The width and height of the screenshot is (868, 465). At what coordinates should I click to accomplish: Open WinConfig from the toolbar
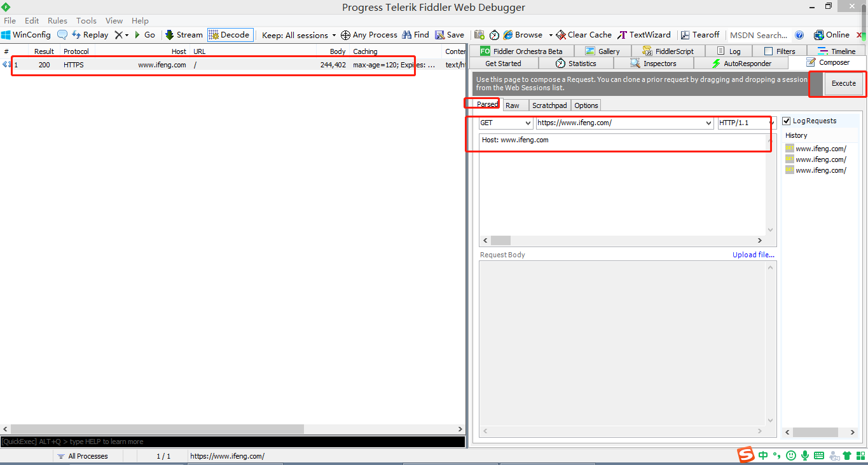click(x=26, y=35)
